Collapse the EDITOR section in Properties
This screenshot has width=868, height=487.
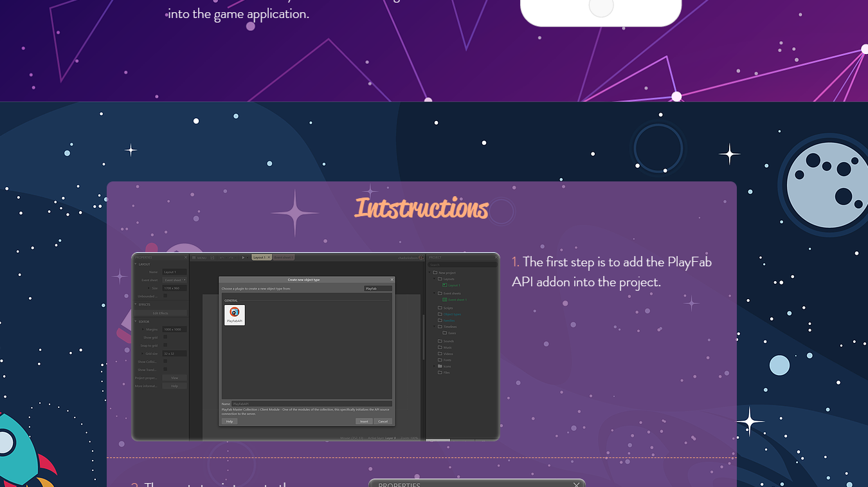[x=136, y=321]
